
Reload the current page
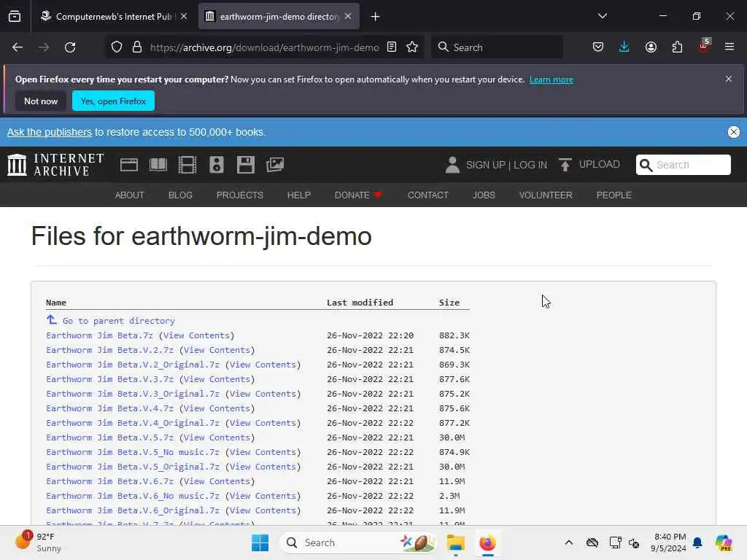70,47
